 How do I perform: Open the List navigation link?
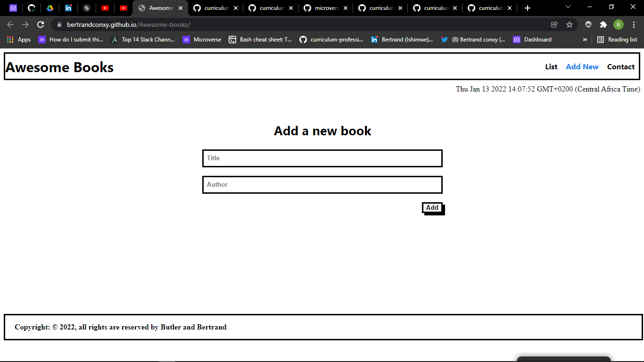[x=551, y=66]
